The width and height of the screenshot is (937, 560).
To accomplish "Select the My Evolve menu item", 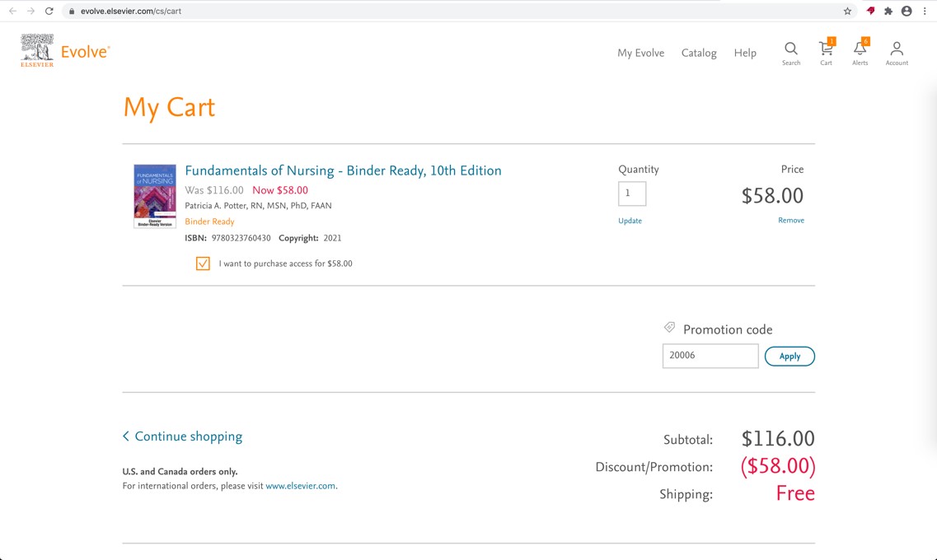I will coord(641,53).
